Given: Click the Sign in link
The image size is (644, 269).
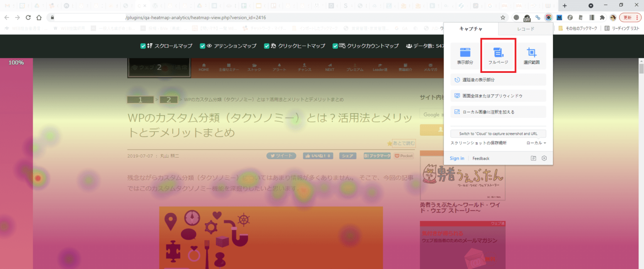Looking at the screenshot, I should [457, 158].
